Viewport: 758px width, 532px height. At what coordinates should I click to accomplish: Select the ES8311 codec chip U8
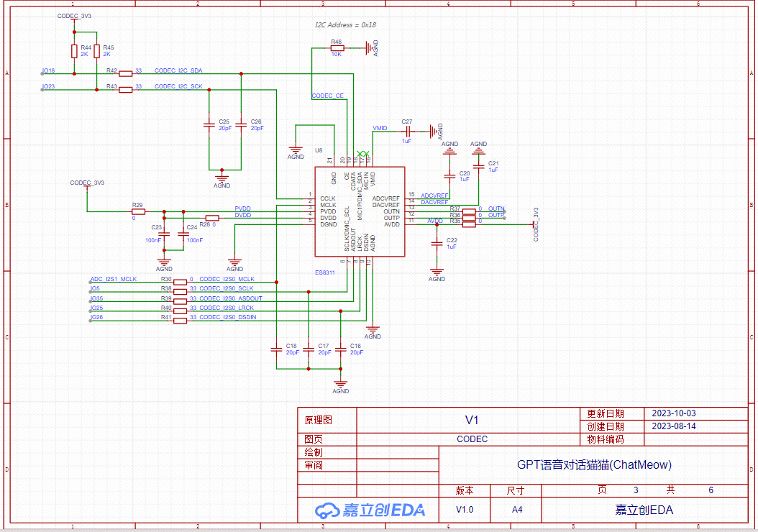tap(360, 211)
